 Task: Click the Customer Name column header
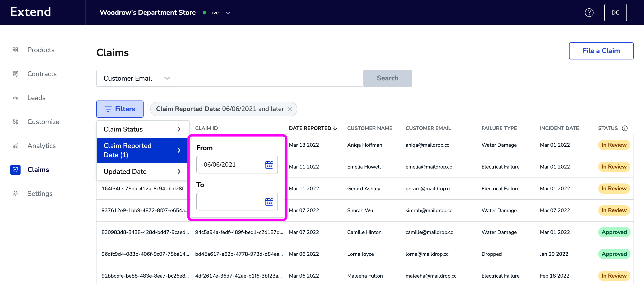click(369, 128)
